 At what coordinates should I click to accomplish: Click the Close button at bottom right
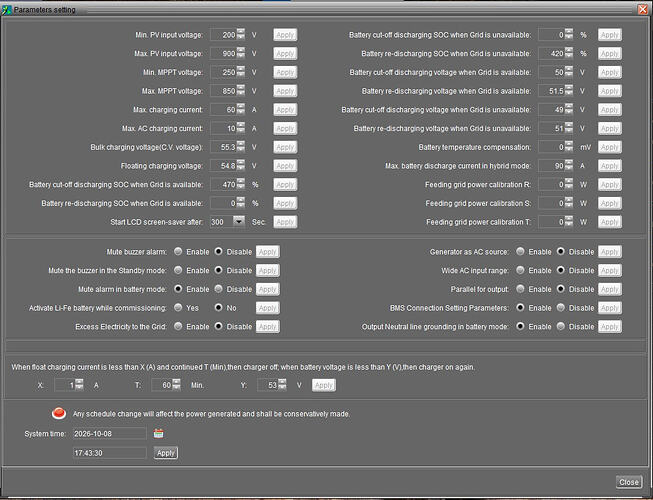[x=628, y=482]
